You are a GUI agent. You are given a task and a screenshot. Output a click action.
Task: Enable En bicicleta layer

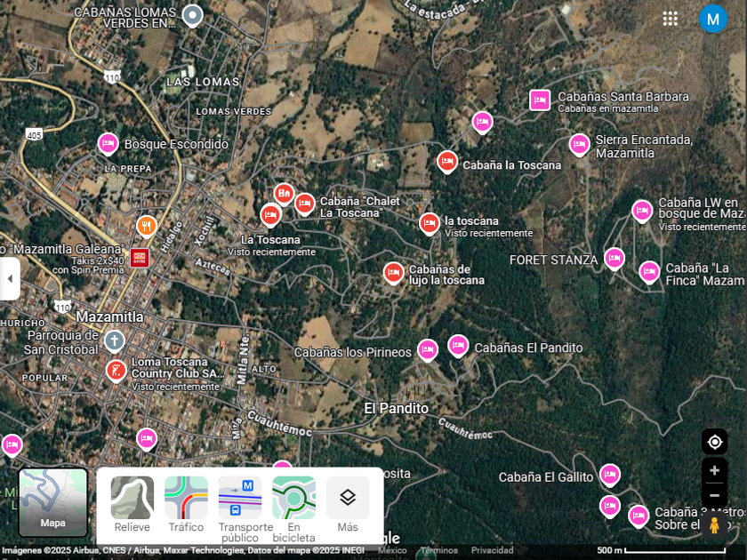(294, 509)
